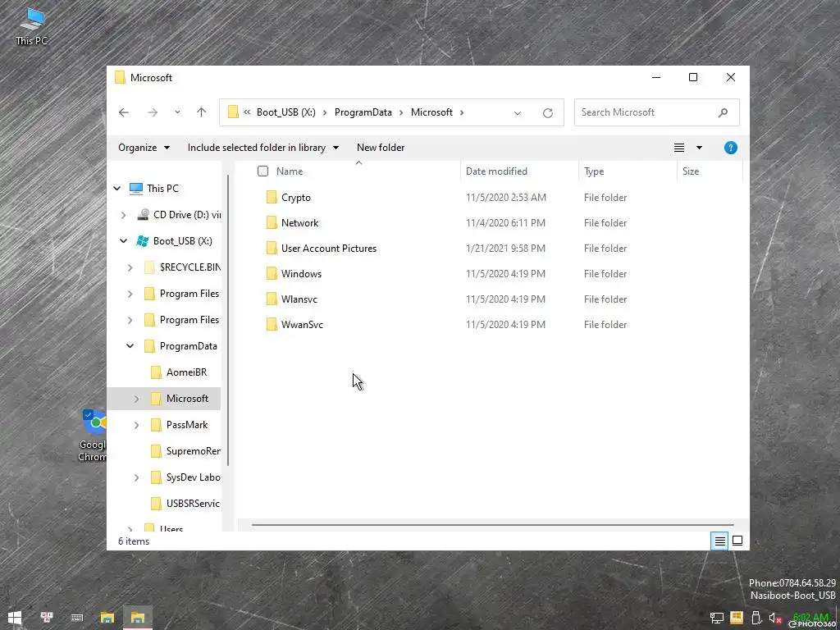Open the Organize menu
Screen dimensions: 840x630
(144, 148)
